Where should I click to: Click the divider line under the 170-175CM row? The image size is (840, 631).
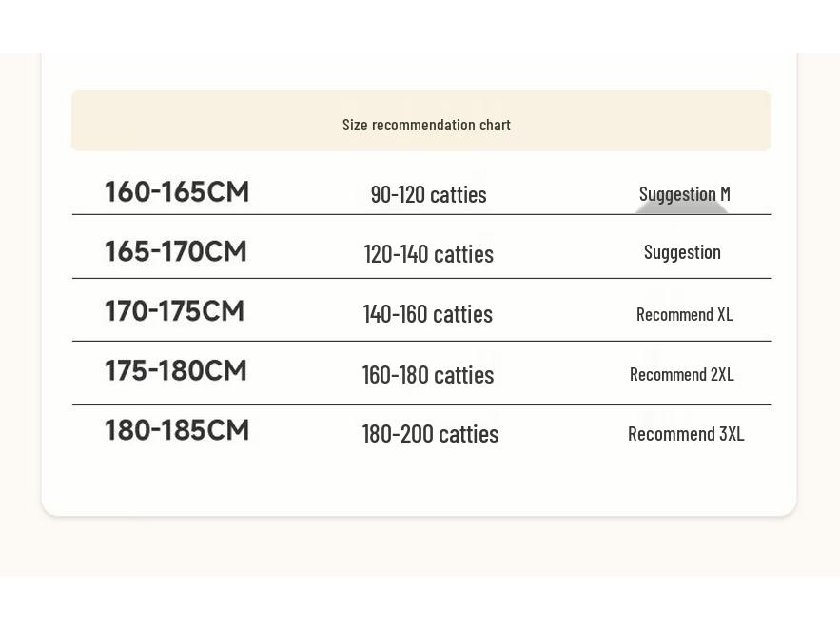point(421,341)
